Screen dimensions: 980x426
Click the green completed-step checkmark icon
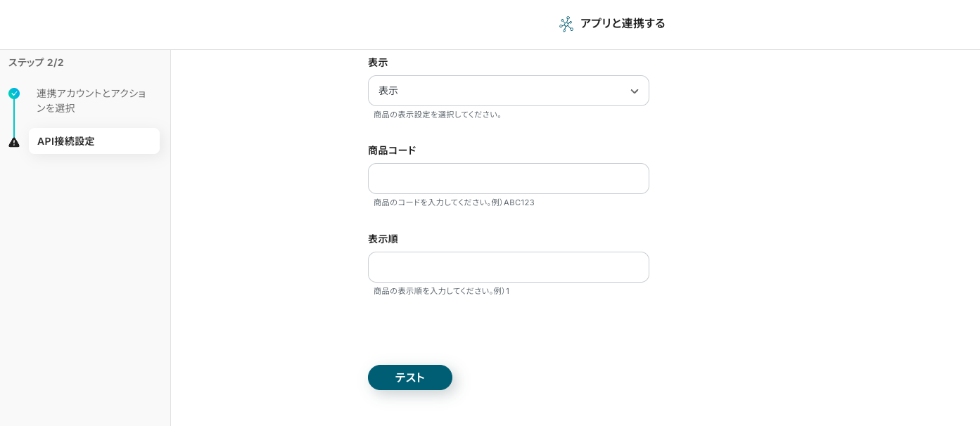(x=14, y=93)
